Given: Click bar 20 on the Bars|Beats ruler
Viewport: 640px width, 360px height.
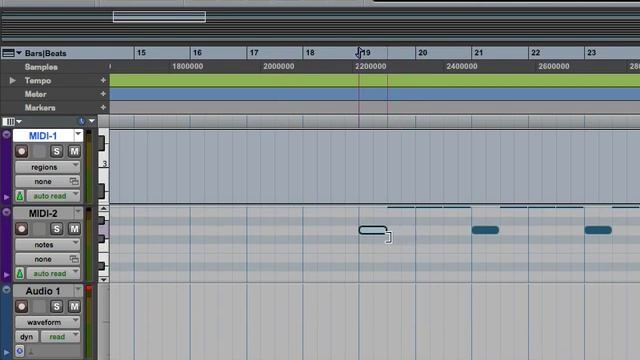Looking at the screenshot, I should [423, 53].
